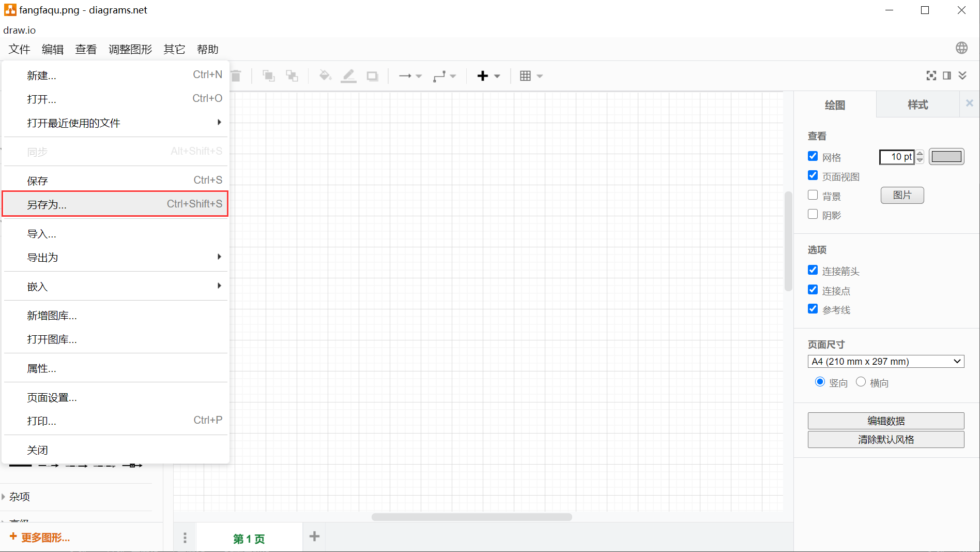Click the language globe icon
The image size is (980, 552).
tap(961, 47)
